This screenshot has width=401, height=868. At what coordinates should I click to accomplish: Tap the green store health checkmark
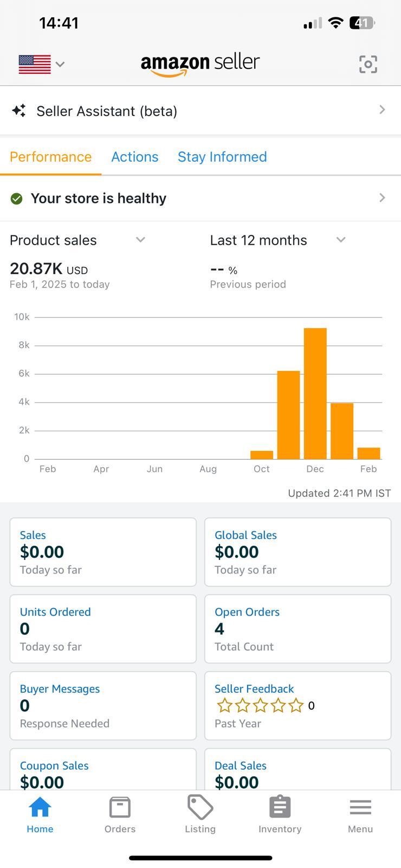click(x=17, y=199)
